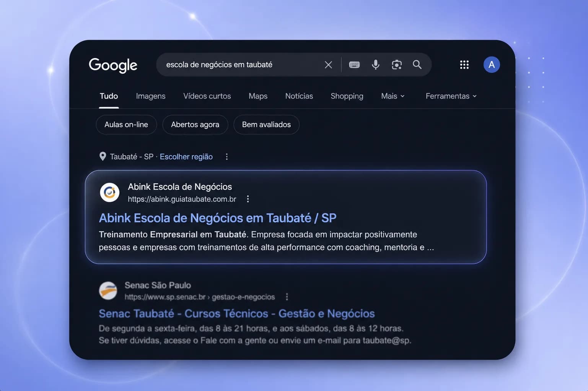Click the Taubaté - SP location text

pos(132,157)
